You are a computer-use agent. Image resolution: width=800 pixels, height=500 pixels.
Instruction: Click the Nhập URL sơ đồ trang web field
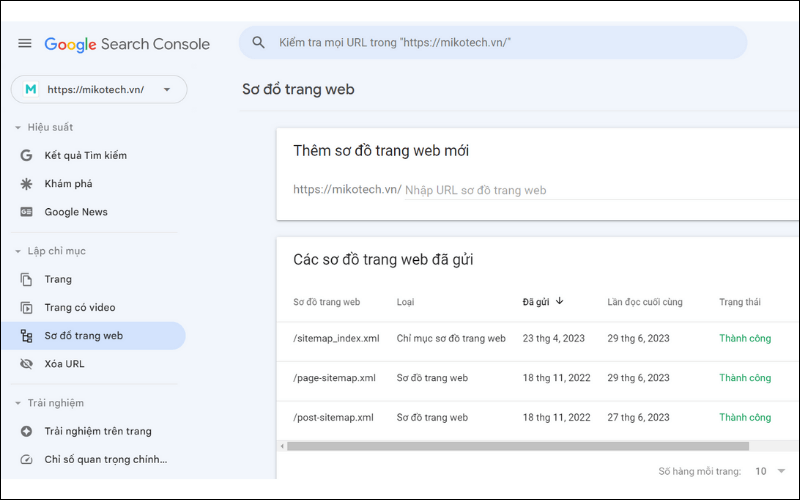(x=602, y=190)
